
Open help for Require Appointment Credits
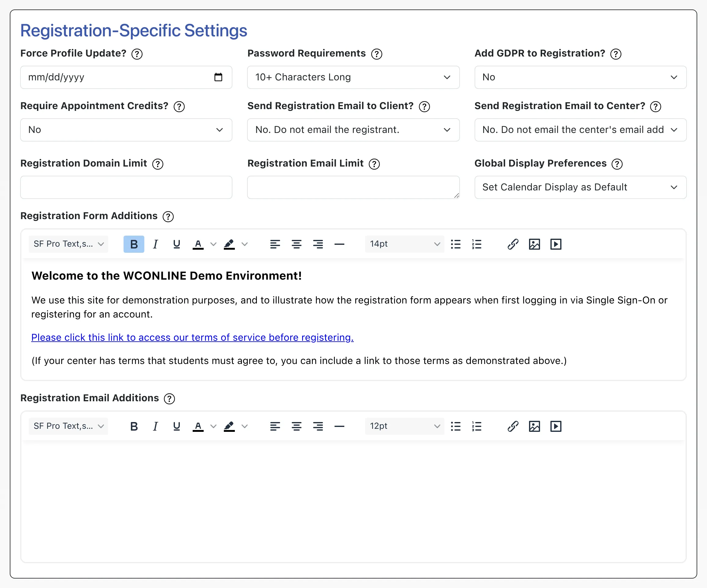click(179, 106)
